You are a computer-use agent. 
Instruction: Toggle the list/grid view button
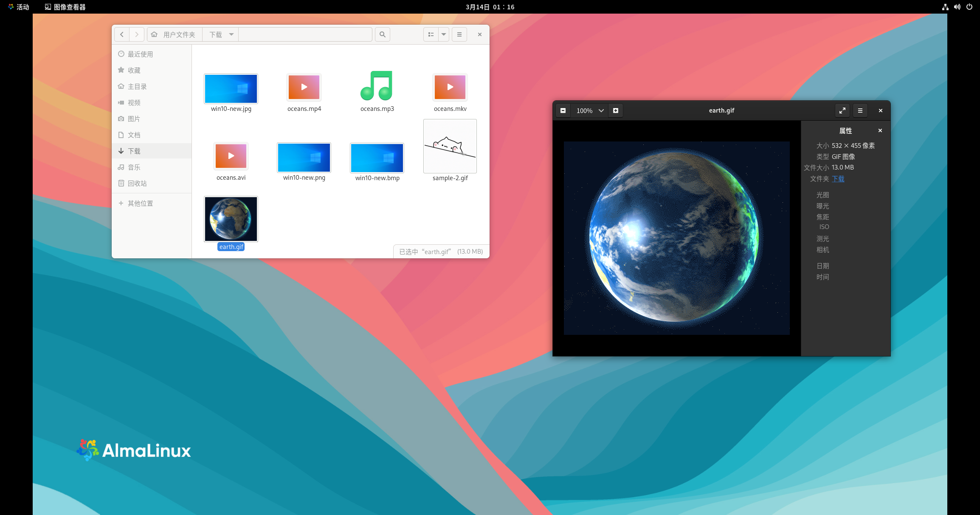pos(431,34)
